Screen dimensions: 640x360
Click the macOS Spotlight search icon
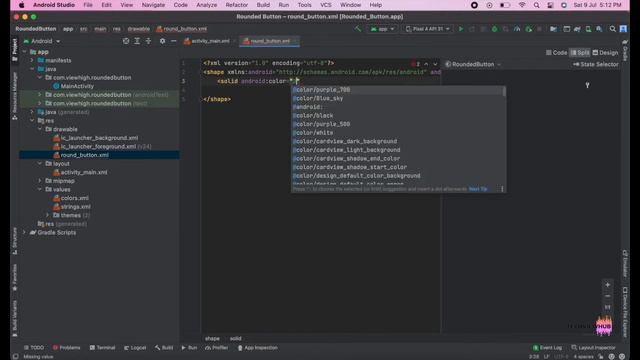point(536,5)
